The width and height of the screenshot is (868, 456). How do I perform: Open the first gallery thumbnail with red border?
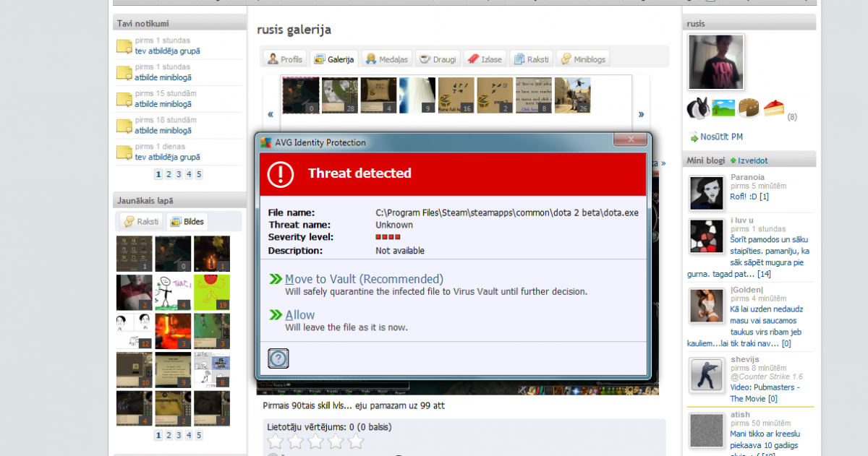click(x=301, y=95)
